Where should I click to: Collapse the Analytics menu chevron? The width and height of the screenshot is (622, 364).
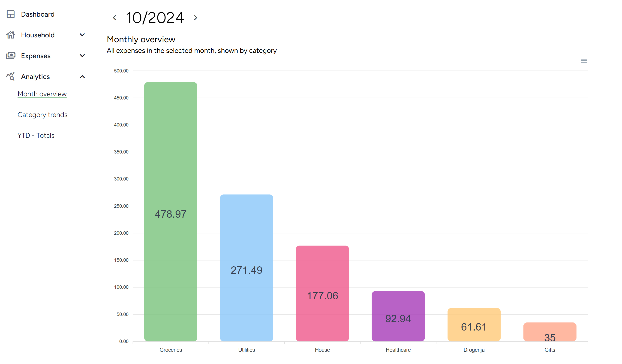coord(82,77)
